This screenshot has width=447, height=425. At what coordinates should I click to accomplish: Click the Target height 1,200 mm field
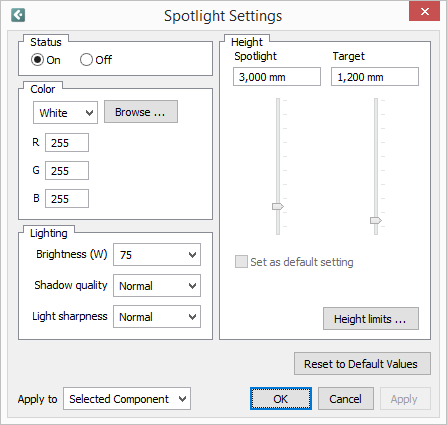375,77
